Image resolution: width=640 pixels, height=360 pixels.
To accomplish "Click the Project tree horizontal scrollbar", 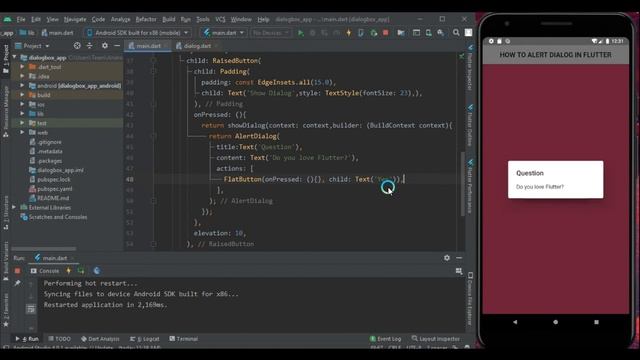I will [x=44, y=248].
